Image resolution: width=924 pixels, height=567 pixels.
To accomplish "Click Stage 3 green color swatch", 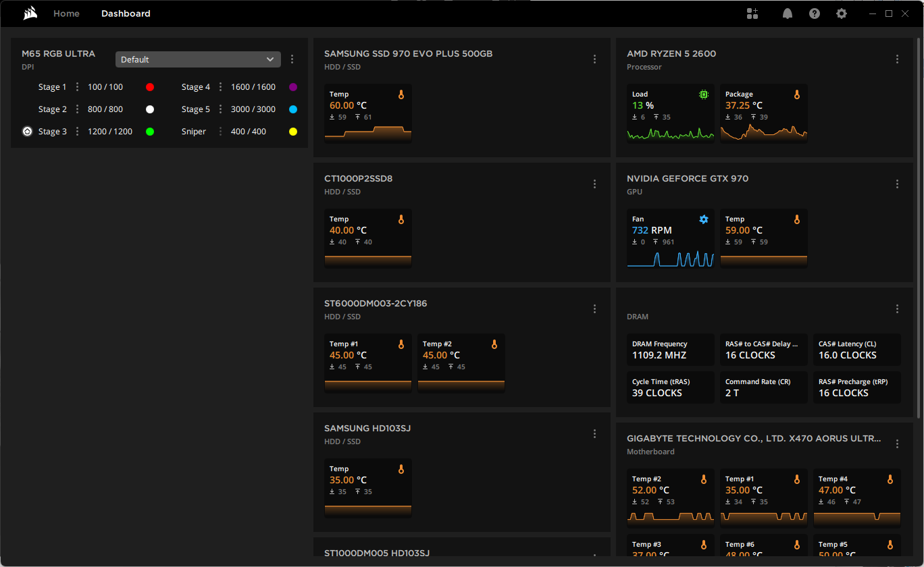I will [150, 132].
